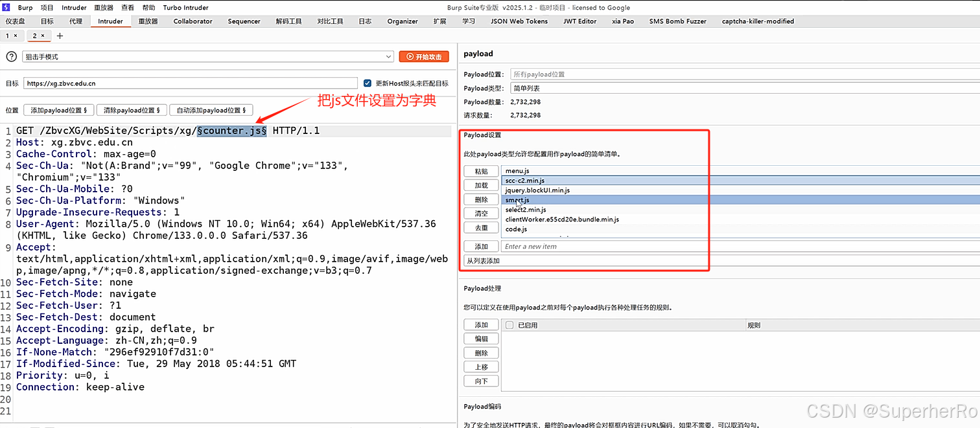
Task: Click the 添加 button next to new item field
Action: [x=481, y=247]
